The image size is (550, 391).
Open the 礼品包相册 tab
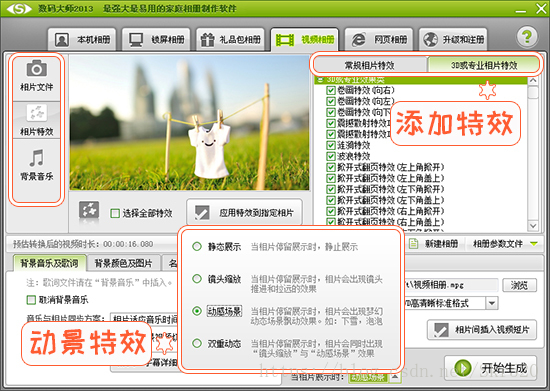230,40
